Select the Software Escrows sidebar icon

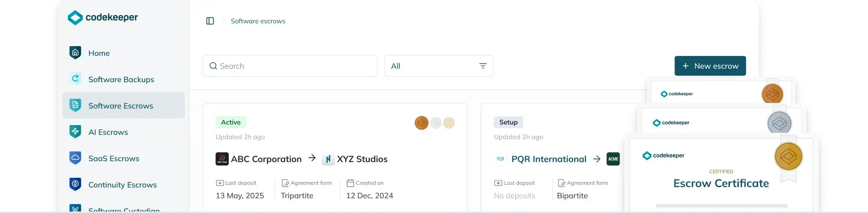(75, 105)
